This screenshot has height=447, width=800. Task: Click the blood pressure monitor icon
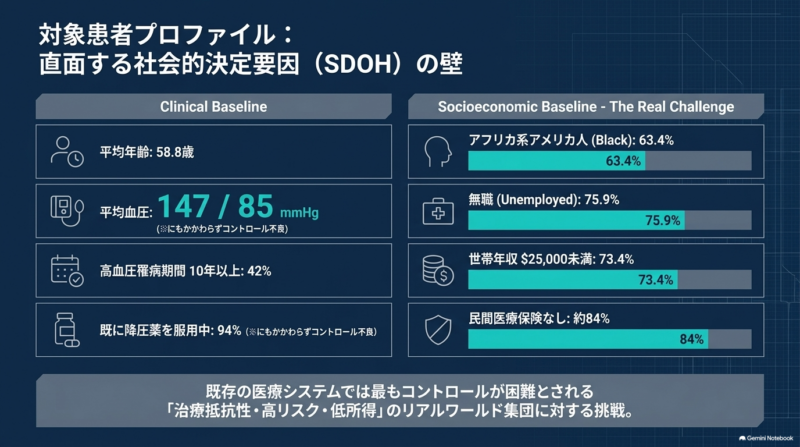pos(67,211)
